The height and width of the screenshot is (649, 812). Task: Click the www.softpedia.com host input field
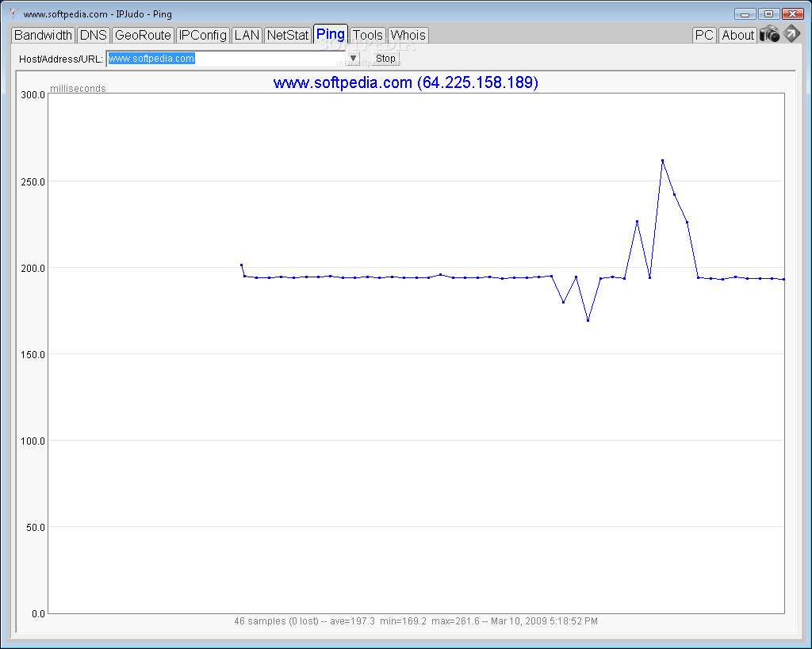pyautogui.click(x=226, y=59)
